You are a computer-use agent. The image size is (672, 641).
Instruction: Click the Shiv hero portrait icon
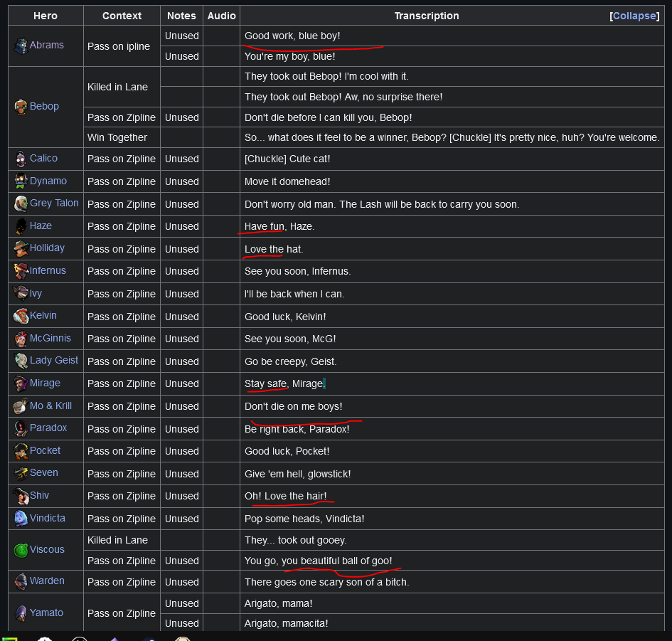21,496
